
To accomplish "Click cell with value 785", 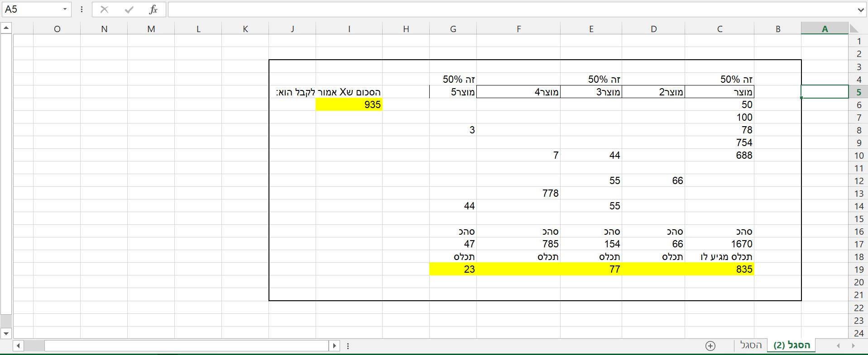I will [518, 244].
